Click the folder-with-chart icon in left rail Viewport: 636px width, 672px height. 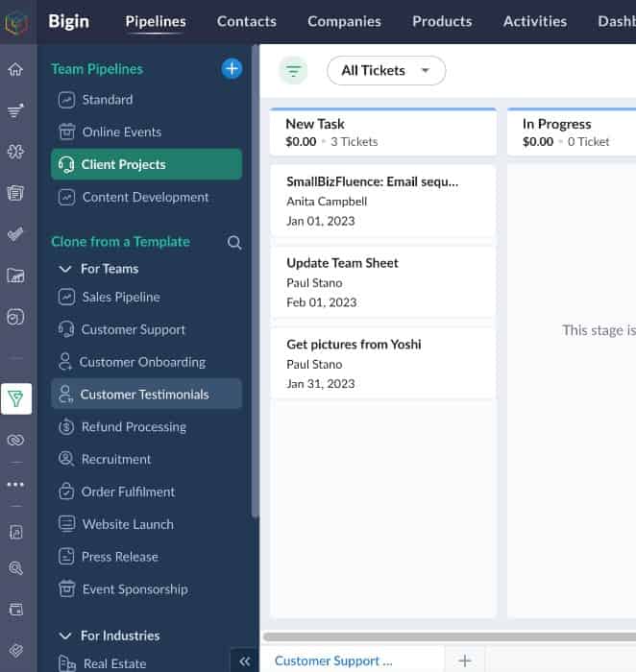[15, 276]
